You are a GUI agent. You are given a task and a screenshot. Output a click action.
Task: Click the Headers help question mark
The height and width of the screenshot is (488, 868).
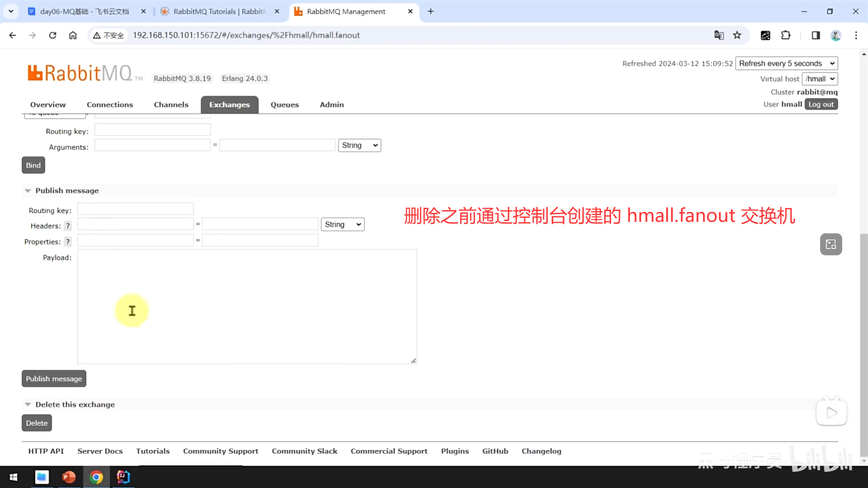[68, 226]
